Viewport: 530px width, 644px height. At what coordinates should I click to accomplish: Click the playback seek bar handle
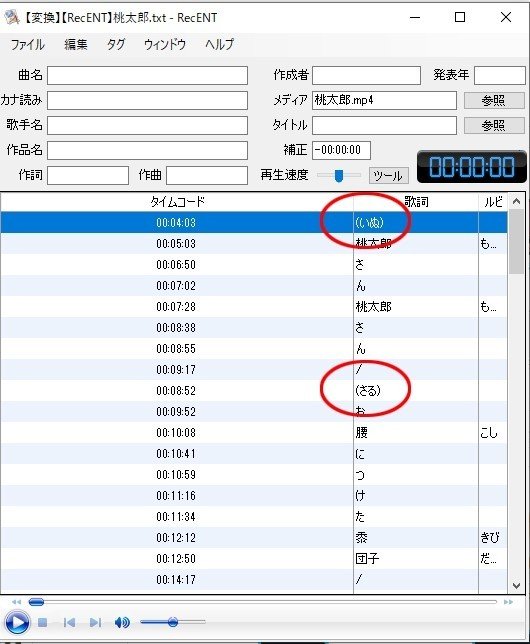[36, 602]
